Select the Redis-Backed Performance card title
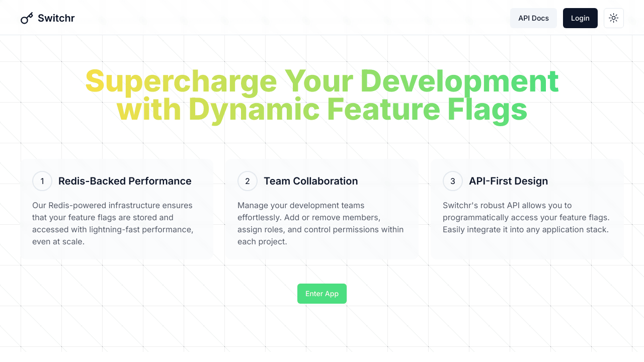Viewport: 644px width, 362px height. pos(125,181)
